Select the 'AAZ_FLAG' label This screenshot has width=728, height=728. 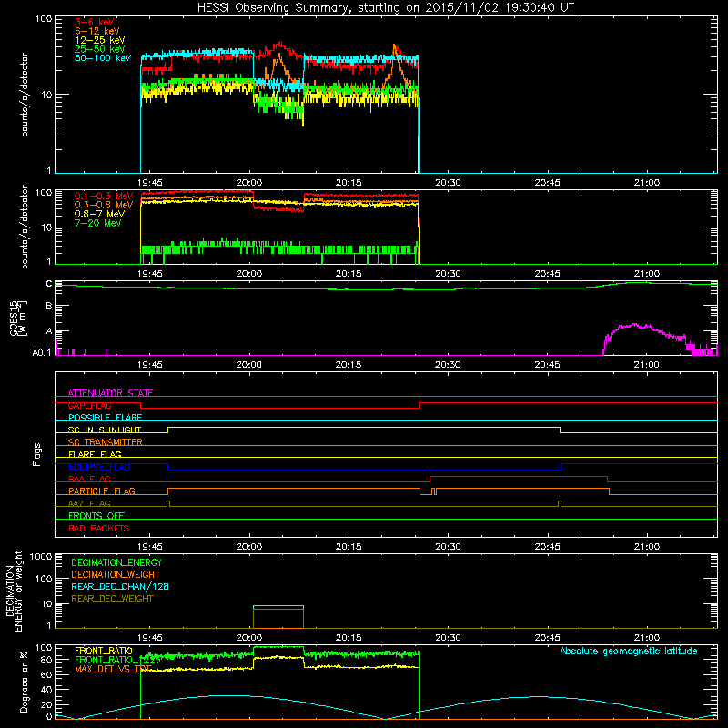click(x=89, y=503)
